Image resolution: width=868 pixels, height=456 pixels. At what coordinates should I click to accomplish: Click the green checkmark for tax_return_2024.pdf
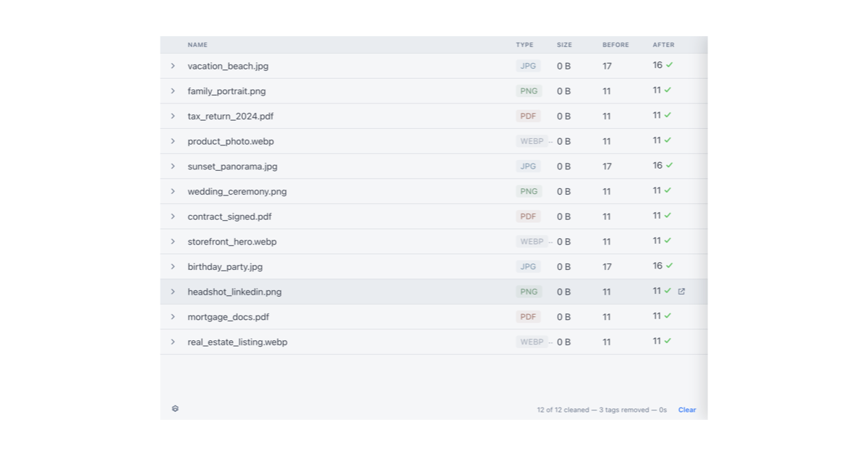point(668,115)
